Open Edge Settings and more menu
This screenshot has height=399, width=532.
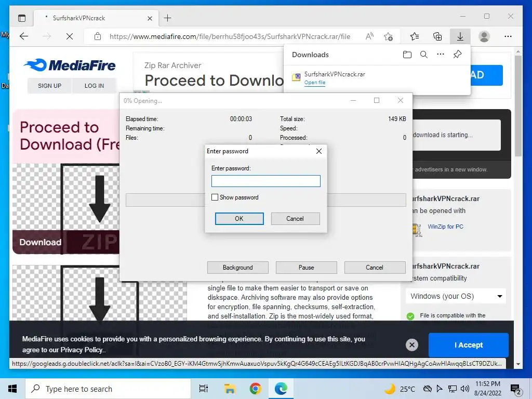pyautogui.click(x=508, y=36)
